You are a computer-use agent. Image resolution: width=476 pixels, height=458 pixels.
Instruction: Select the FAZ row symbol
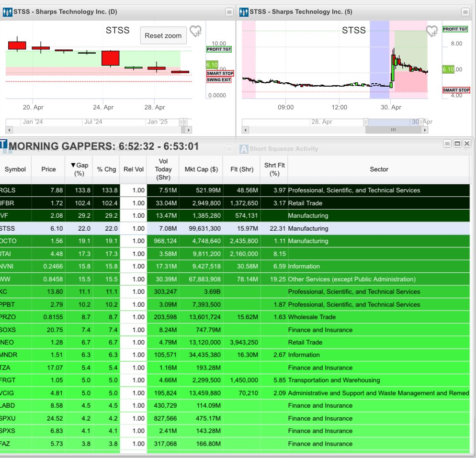click(x=5, y=444)
